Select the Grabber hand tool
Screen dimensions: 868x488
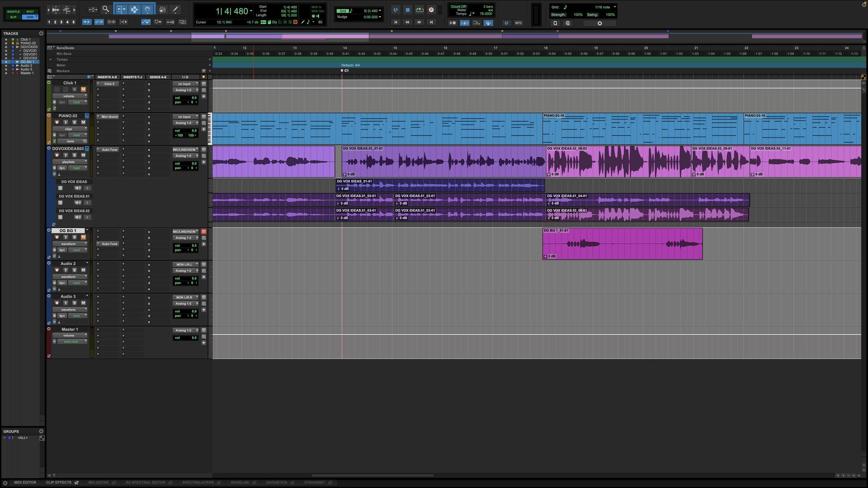[x=147, y=9]
